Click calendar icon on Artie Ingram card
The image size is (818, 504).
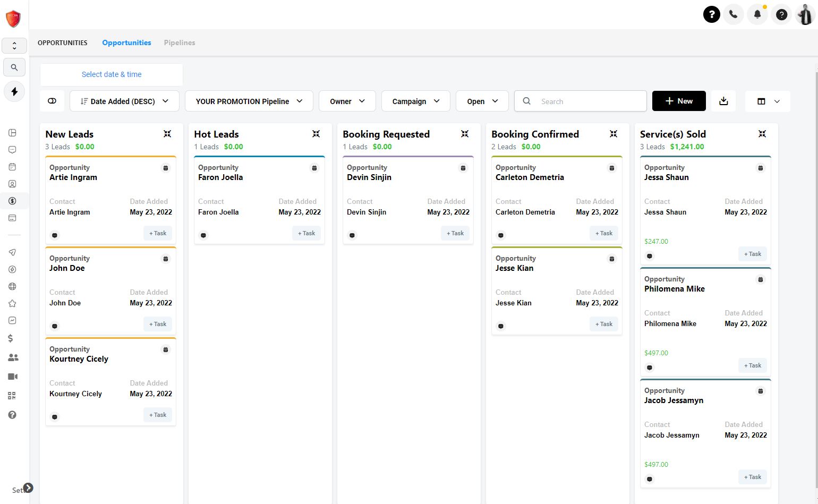tap(166, 168)
